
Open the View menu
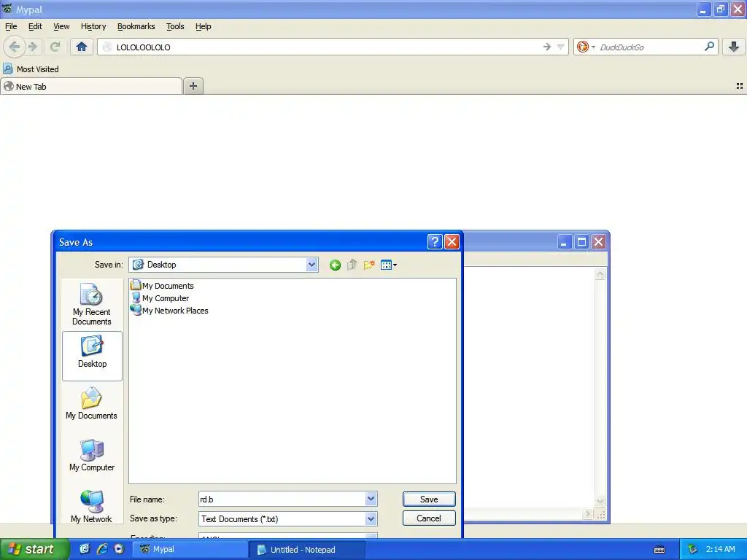click(x=61, y=26)
